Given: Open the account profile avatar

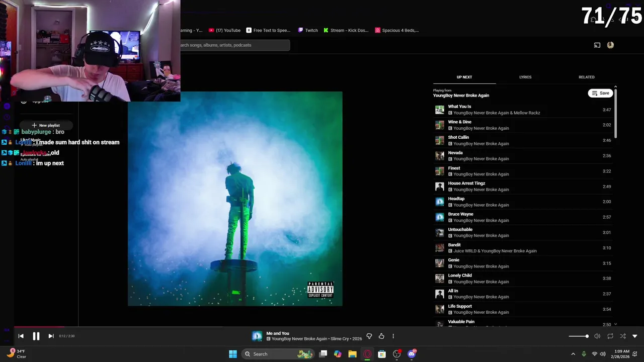Looking at the screenshot, I should pos(610,45).
